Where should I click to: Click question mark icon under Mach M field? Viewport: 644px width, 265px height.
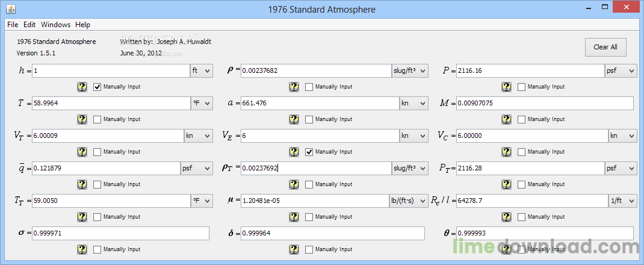click(507, 119)
